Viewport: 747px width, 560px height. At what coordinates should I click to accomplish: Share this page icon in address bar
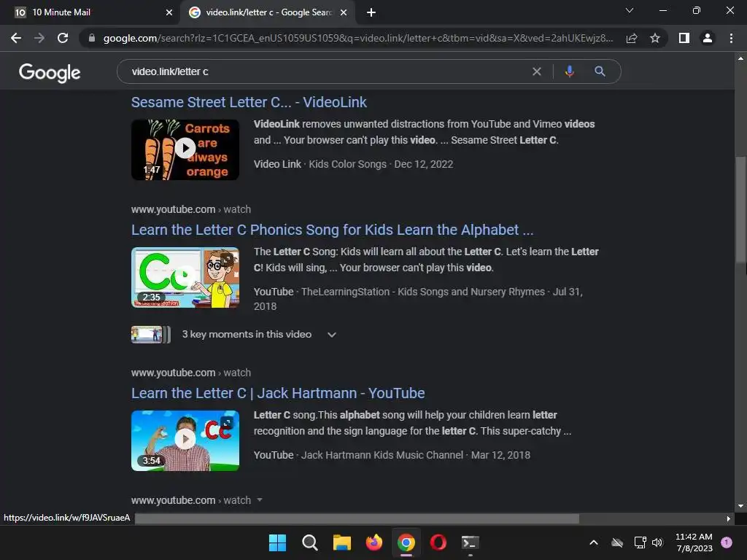pyautogui.click(x=632, y=38)
